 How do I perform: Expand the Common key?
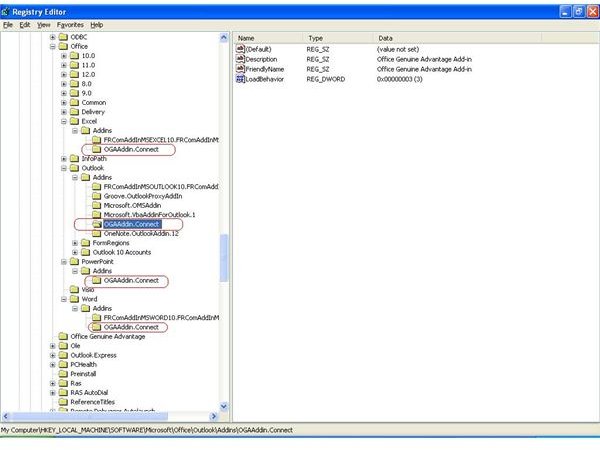click(x=64, y=103)
